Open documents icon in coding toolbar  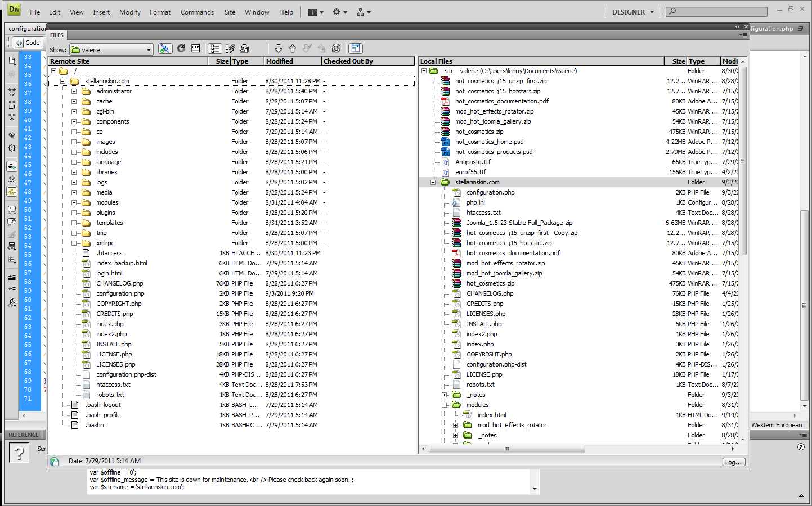pos(12,60)
